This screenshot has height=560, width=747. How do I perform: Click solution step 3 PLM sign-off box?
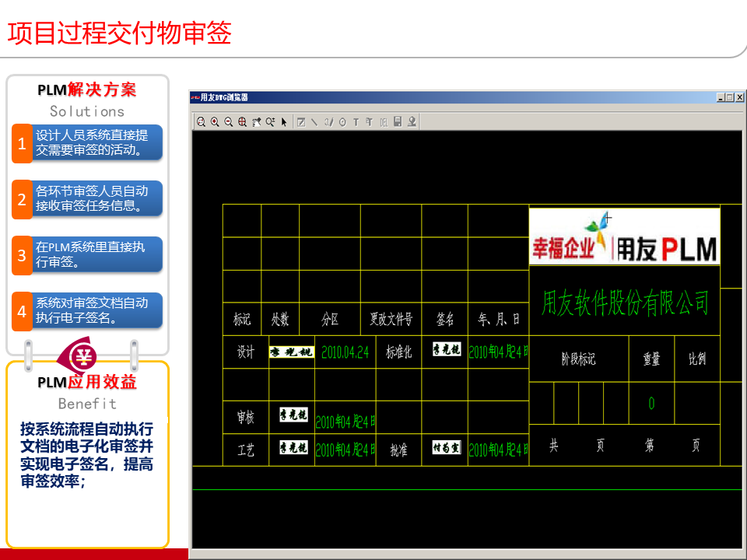[87, 255]
